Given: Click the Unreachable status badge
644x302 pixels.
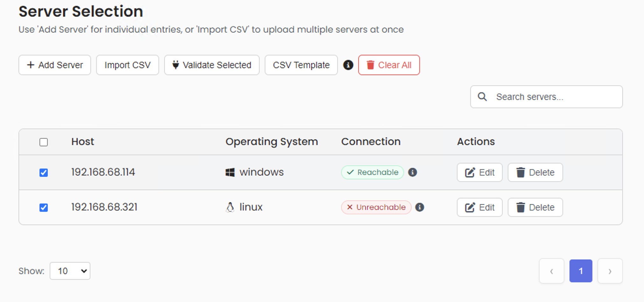Looking at the screenshot, I should point(376,207).
